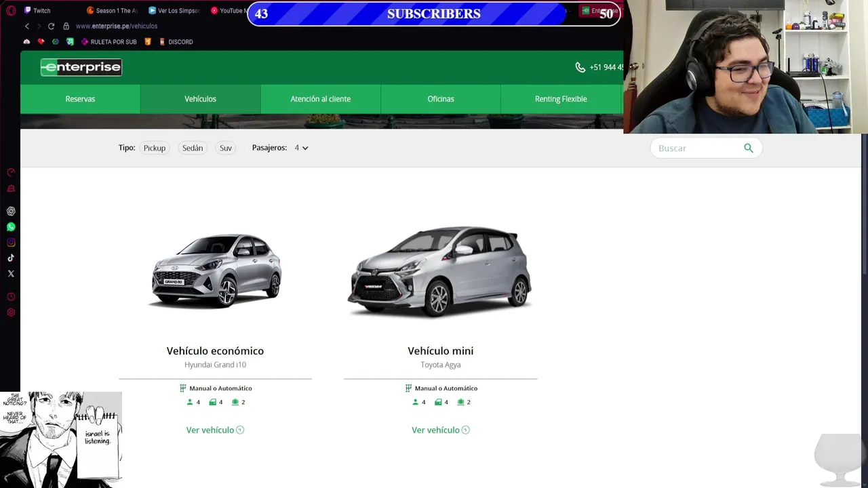The image size is (868, 488).
Task: Toggle the Pickup type filter
Action: coord(155,148)
